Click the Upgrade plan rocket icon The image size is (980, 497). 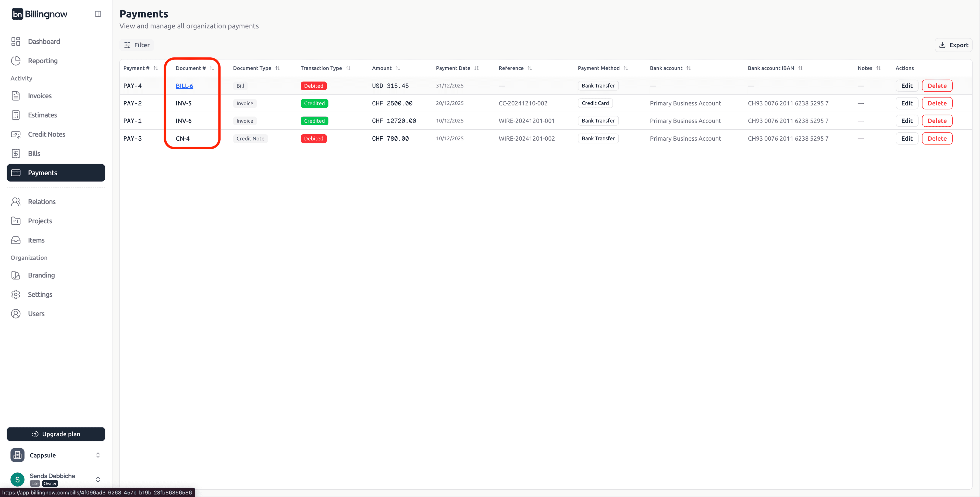[x=35, y=434]
